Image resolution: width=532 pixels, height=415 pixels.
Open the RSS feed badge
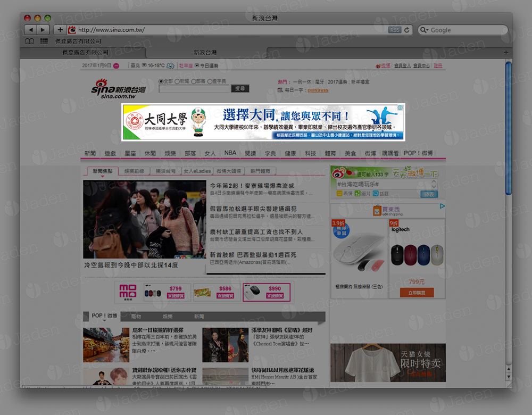coord(395,30)
